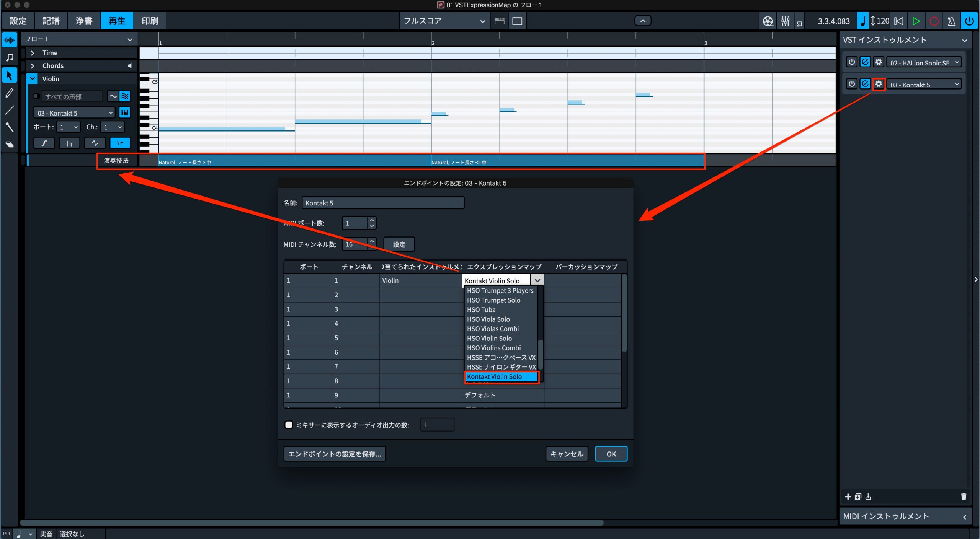Expand the Time track
The height and width of the screenshot is (539, 980).
point(33,53)
